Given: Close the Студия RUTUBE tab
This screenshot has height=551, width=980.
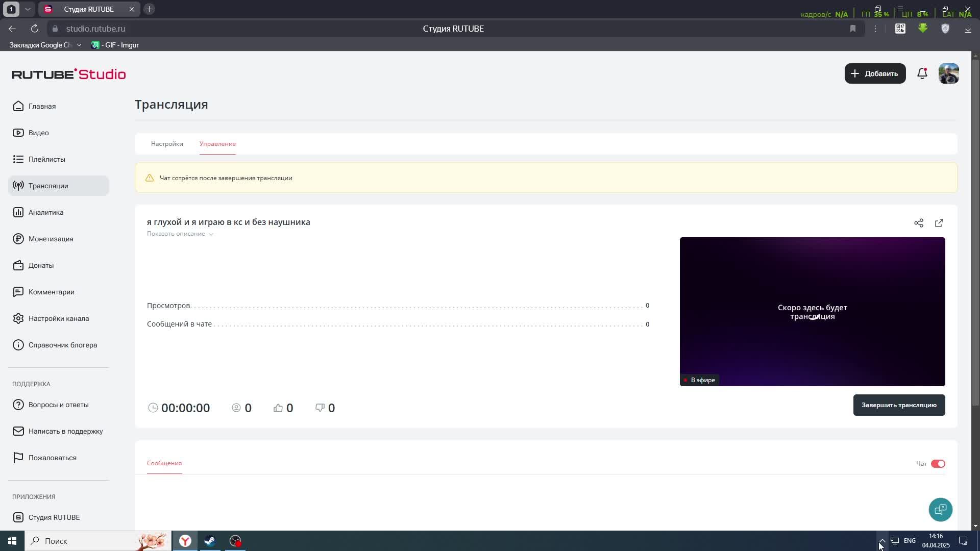Looking at the screenshot, I should tap(131, 9).
